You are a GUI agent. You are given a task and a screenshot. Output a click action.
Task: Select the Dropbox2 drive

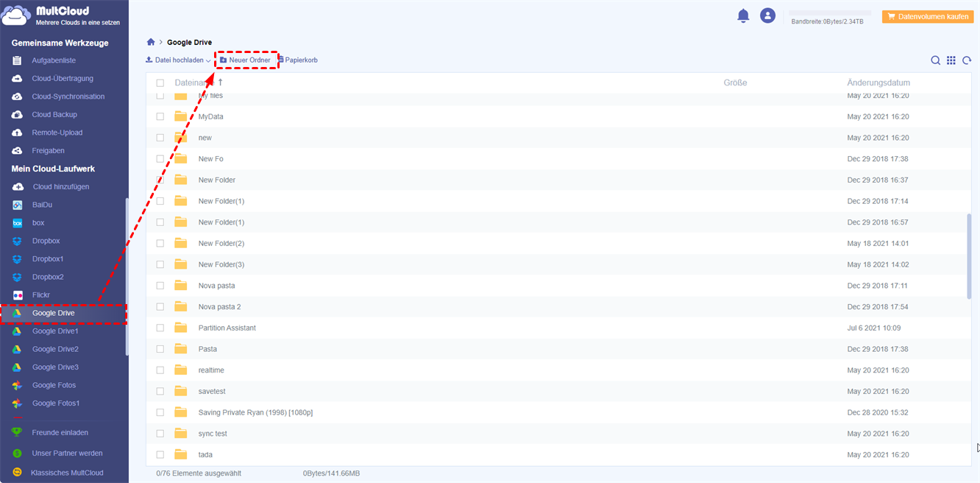click(x=48, y=277)
